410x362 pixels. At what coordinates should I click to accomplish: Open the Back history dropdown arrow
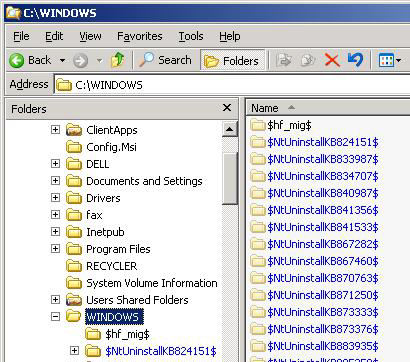tap(62, 61)
